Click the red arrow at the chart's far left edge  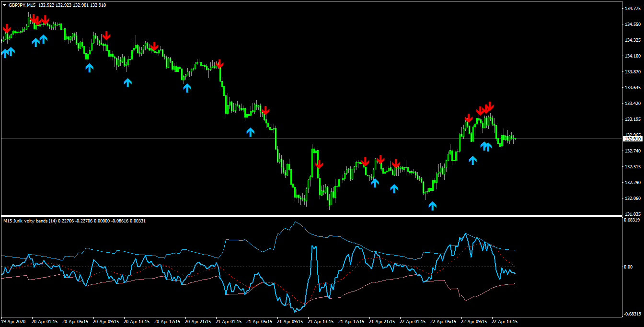pyautogui.click(x=7, y=28)
